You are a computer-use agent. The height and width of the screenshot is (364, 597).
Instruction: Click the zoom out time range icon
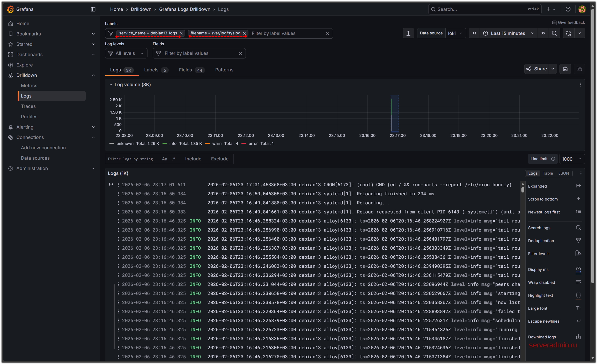[x=554, y=33]
